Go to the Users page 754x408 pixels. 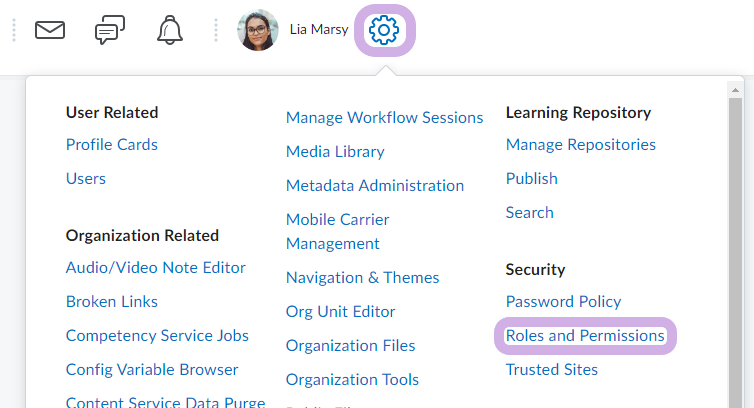tap(86, 179)
